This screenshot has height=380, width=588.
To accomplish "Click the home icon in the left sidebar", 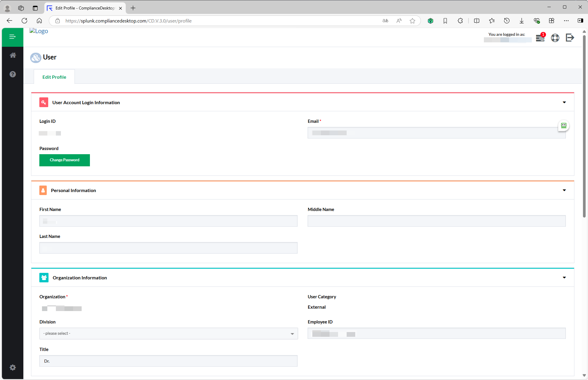I will point(13,55).
